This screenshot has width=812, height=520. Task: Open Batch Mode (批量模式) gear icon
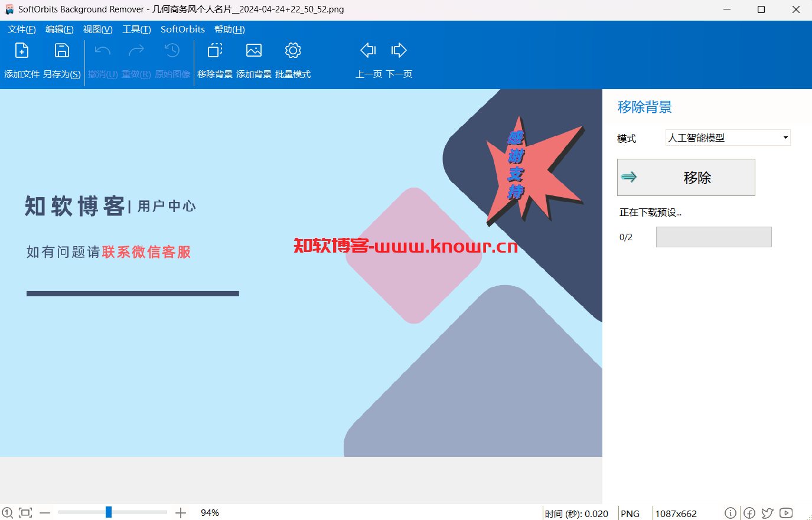click(x=293, y=51)
